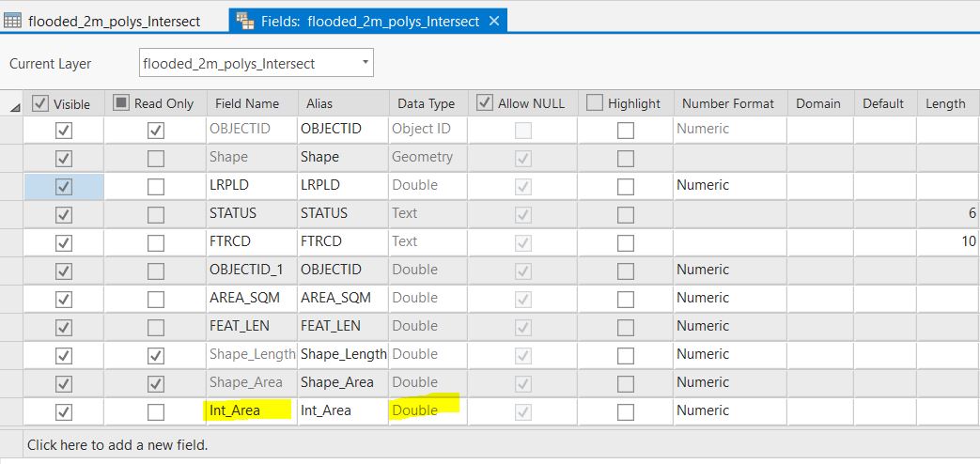Enable Read Only for the Int_Area field

point(156,411)
